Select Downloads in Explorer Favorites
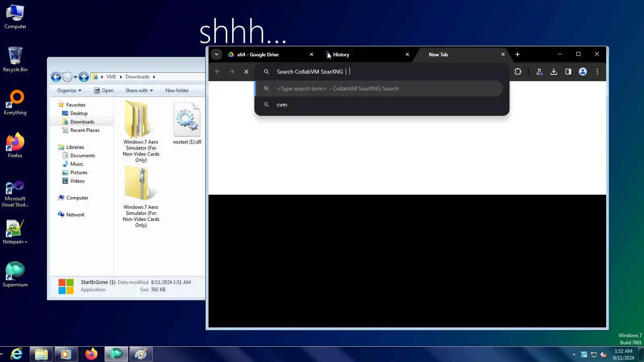This screenshot has width=644, height=362. [82, 122]
